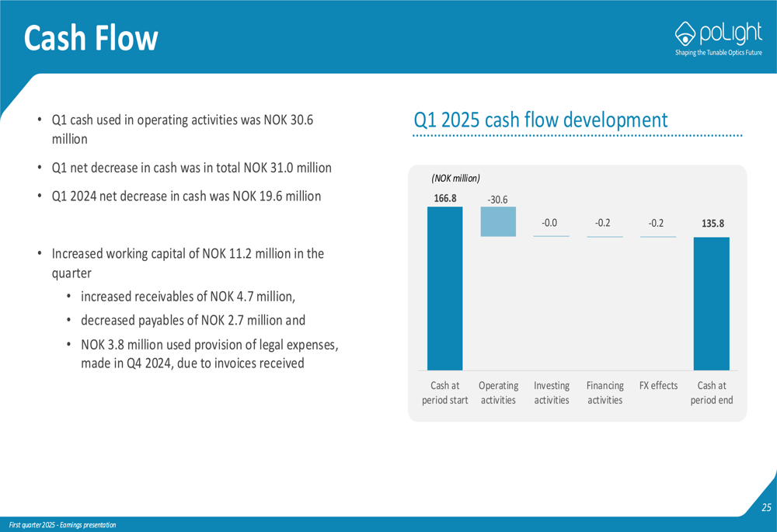The width and height of the screenshot is (777, 532).
Task: Click the 'Cash at period end' bar
Action: click(x=712, y=304)
